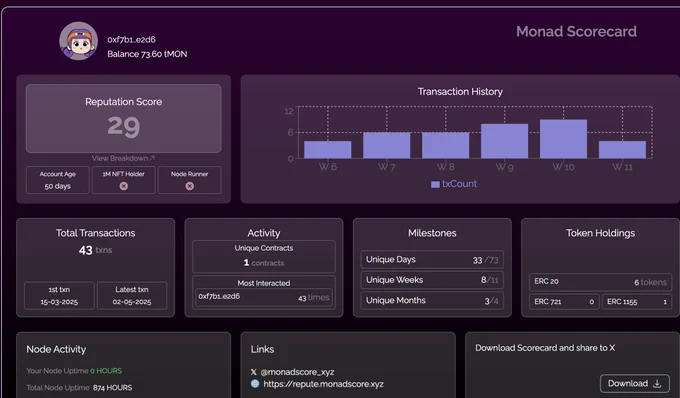The image size is (680, 398).
Task: Click the Account Age 50 days badge
Action: pyautogui.click(x=58, y=180)
